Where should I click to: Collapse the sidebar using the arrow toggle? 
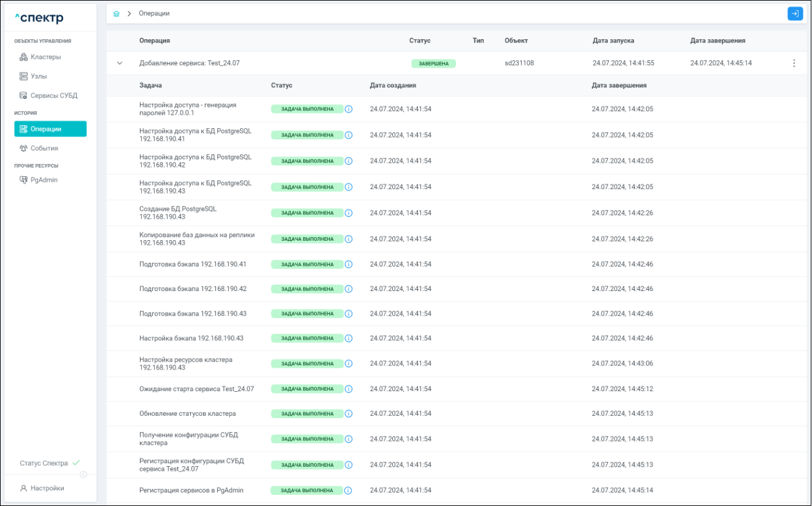[83, 474]
